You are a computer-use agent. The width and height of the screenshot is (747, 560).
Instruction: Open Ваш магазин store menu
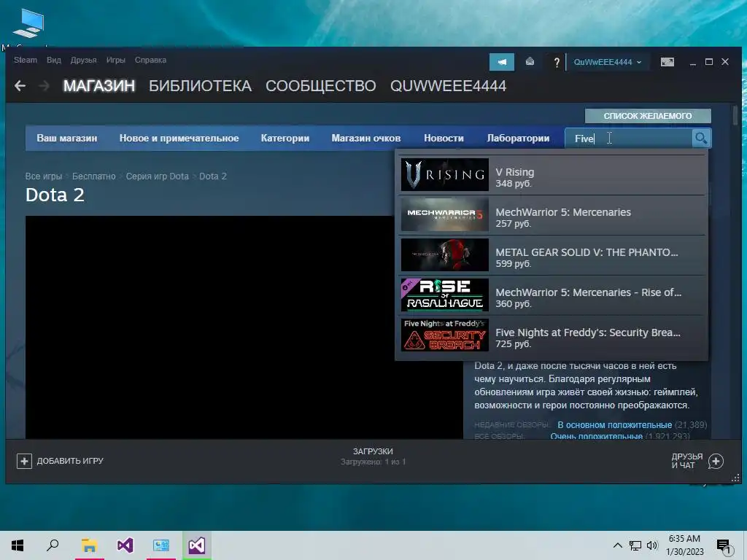(67, 138)
